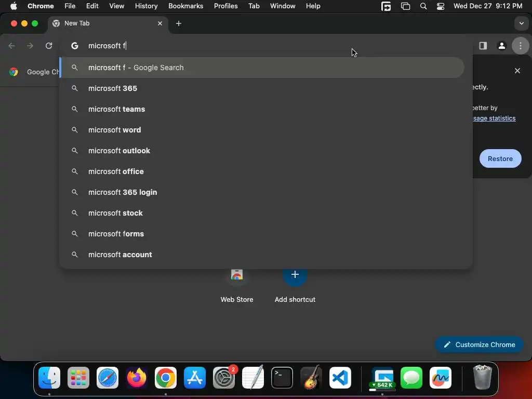Open System Settings from the Dock

[224, 378]
